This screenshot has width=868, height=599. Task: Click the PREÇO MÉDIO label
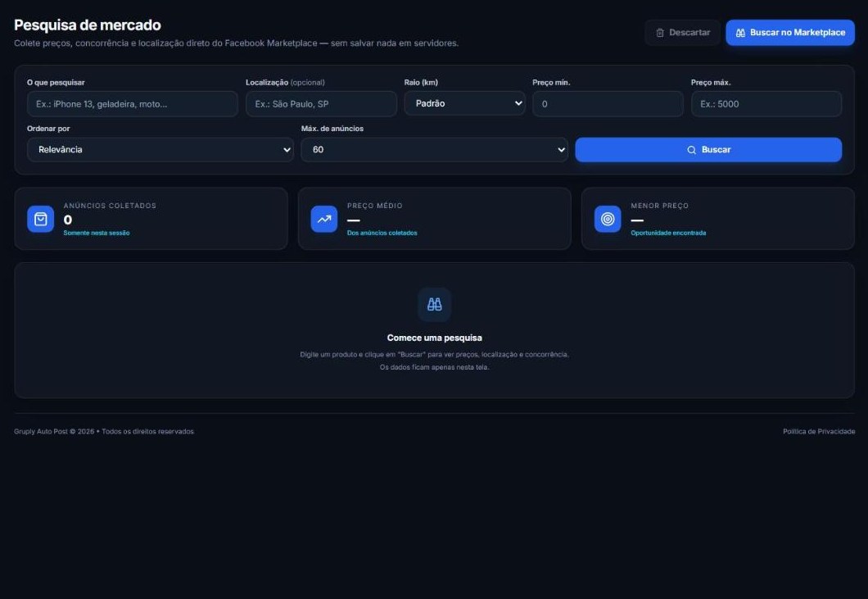pos(375,206)
